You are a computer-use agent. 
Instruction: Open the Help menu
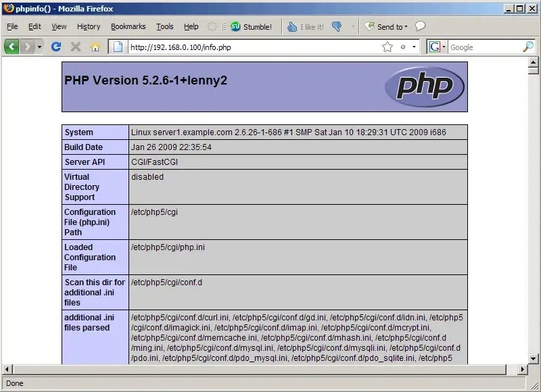(191, 26)
